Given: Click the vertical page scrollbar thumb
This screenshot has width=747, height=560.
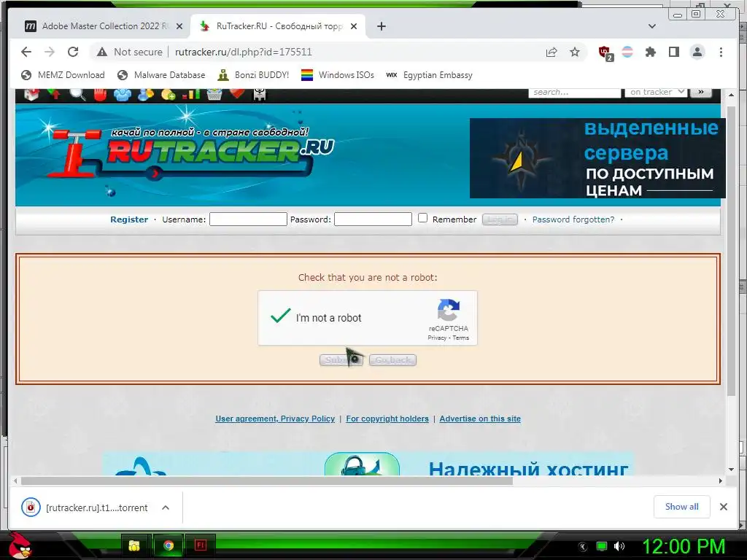Looking at the screenshot, I should click(731, 250).
